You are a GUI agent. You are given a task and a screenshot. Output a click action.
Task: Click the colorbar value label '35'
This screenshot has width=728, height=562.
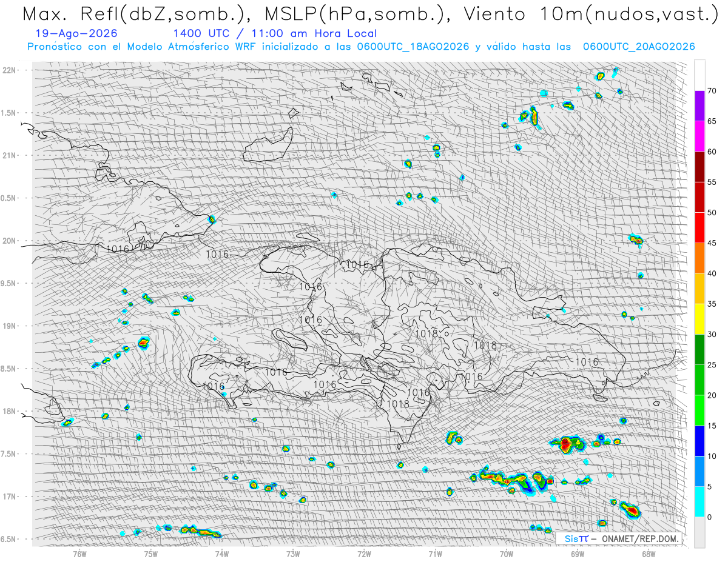pyautogui.click(x=712, y=304)
